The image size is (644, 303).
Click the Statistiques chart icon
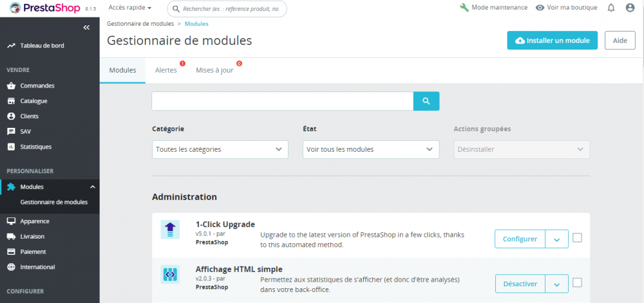[12, 147]
